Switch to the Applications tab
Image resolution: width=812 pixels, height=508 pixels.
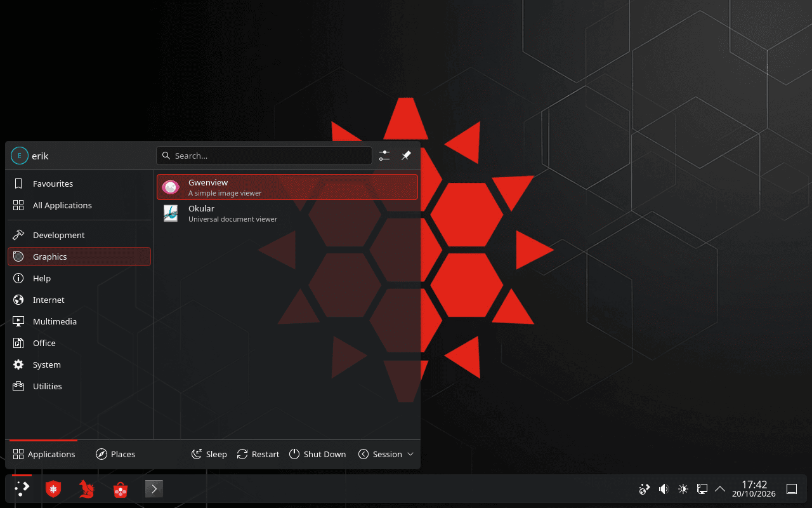pyautogui.click(x=44, y=454)
